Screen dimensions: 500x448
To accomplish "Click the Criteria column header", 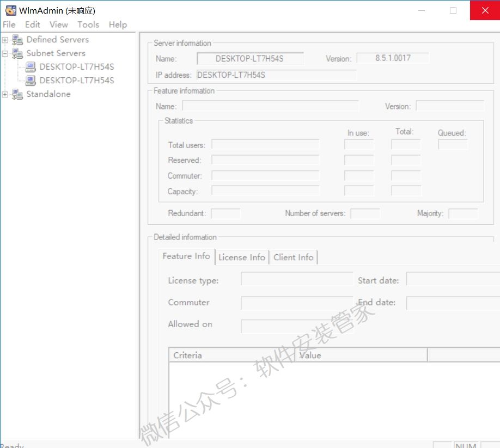I will click(x=232, y=355).
